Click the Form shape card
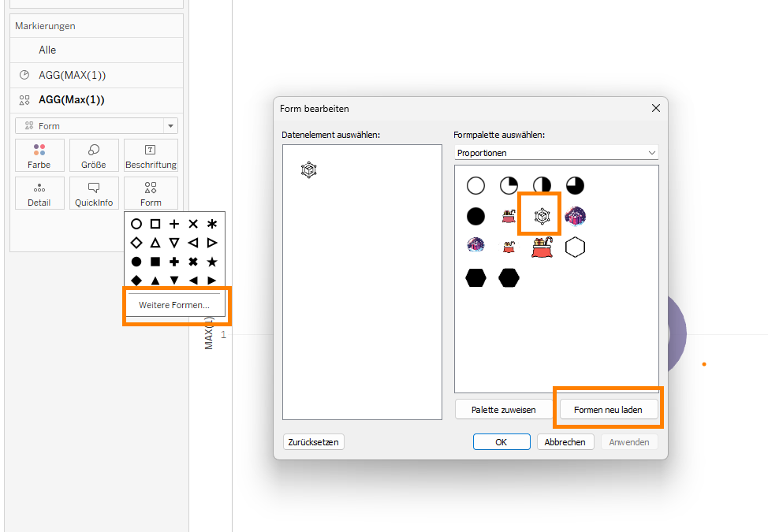 click(x=151, y=193)
